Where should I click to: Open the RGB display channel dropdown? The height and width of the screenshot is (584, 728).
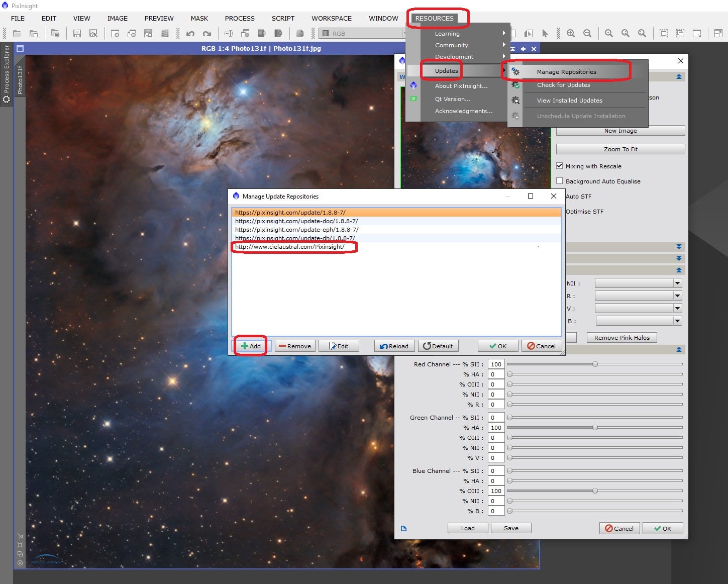pyautogui.click(x=362, y=34)
